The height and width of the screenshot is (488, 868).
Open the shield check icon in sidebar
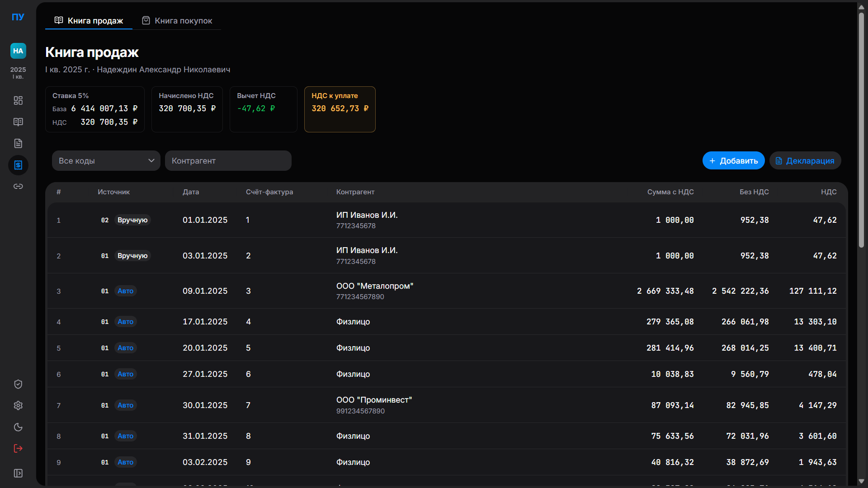click(x=18, y=384)
